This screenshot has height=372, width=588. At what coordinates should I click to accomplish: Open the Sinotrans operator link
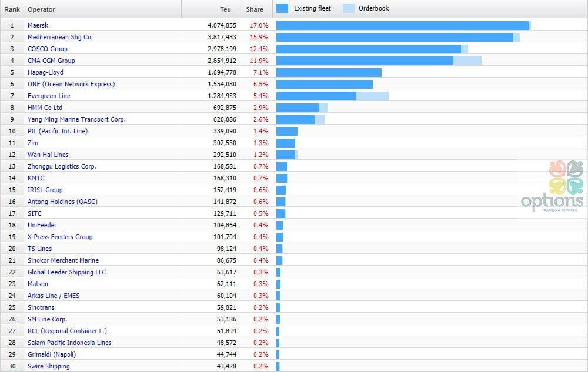(x=41, y=307)
